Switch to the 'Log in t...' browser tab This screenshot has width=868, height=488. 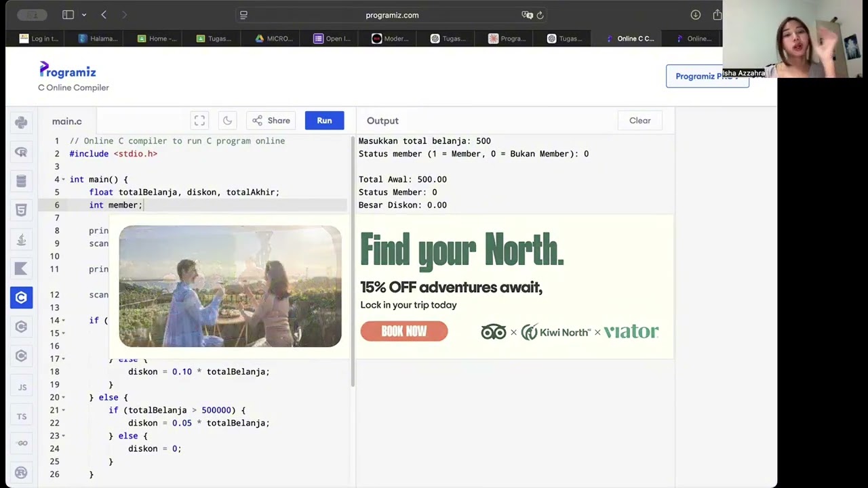tap(39, 39)
